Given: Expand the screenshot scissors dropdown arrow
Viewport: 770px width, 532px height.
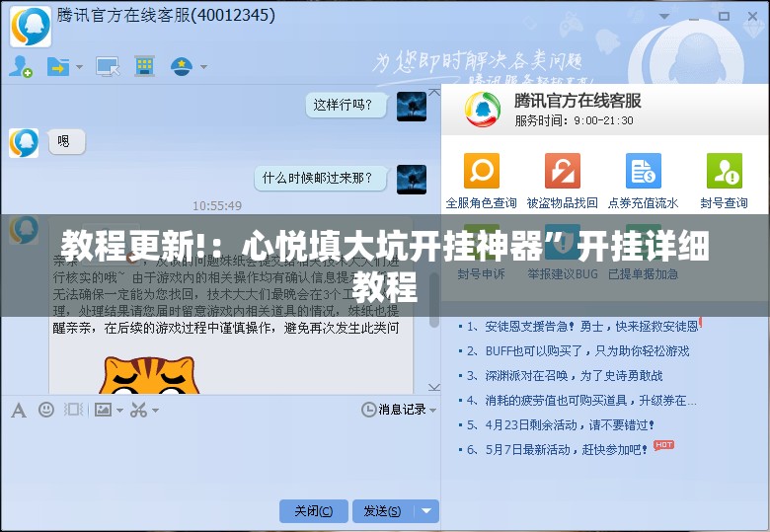Looking at the screenshot, I should (x=155, y=410).
